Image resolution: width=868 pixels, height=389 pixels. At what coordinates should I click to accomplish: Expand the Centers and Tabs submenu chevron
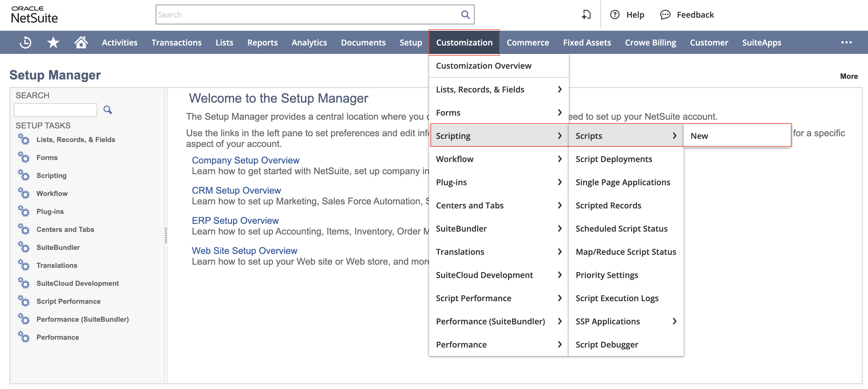click(x=560, y=205)
